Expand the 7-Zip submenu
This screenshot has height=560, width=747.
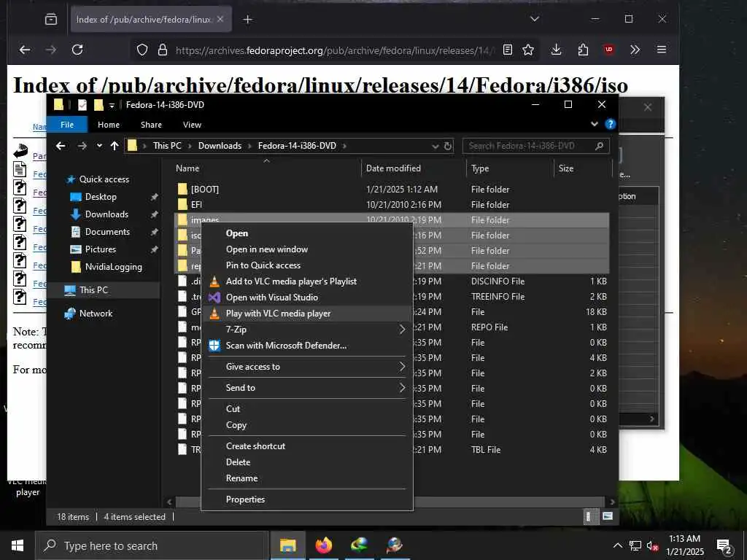coord(307,330)
